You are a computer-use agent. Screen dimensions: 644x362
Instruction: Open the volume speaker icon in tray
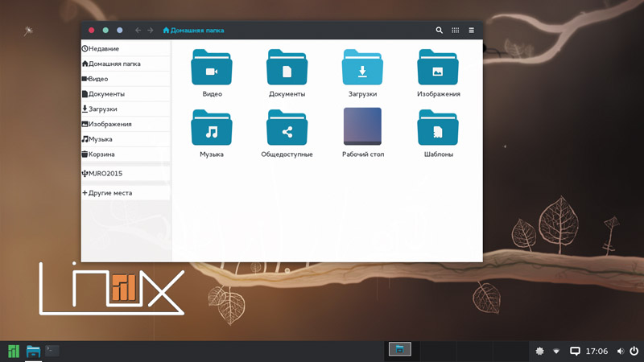[x=620, y=352]
